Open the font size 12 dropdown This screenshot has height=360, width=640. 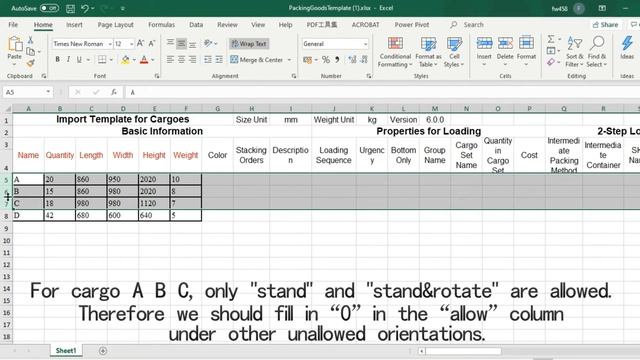tap(131, 44)
